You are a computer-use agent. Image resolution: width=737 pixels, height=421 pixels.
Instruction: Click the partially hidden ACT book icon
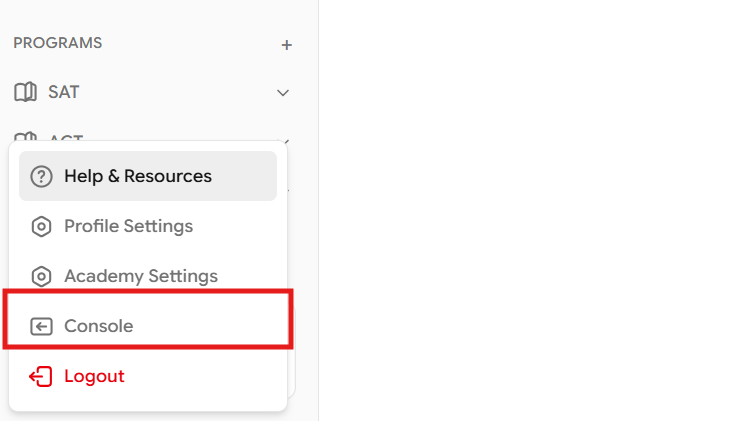[x=26, y=138]
